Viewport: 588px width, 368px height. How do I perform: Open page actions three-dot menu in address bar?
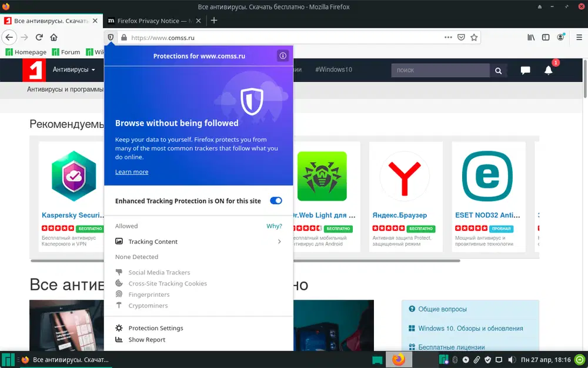pos(448,37)
